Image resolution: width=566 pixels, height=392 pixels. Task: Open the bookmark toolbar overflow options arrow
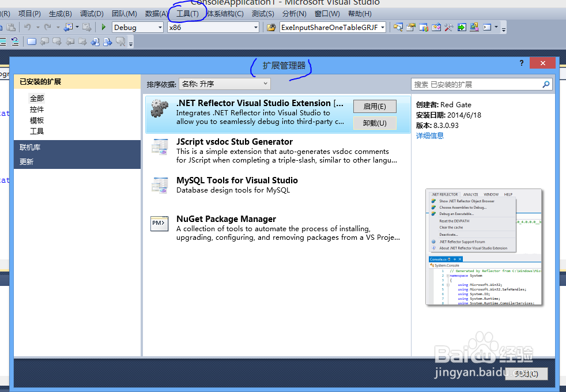131,43
